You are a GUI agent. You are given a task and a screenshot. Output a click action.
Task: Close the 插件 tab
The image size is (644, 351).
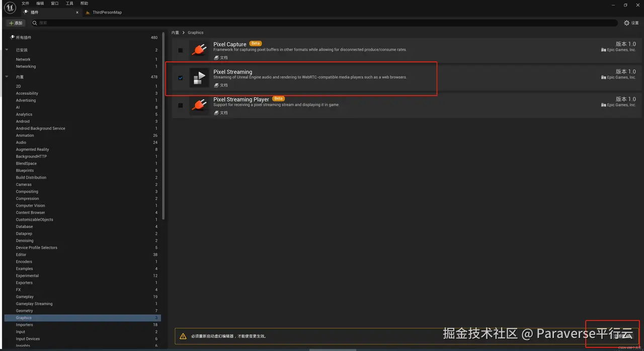pos(77,12)
